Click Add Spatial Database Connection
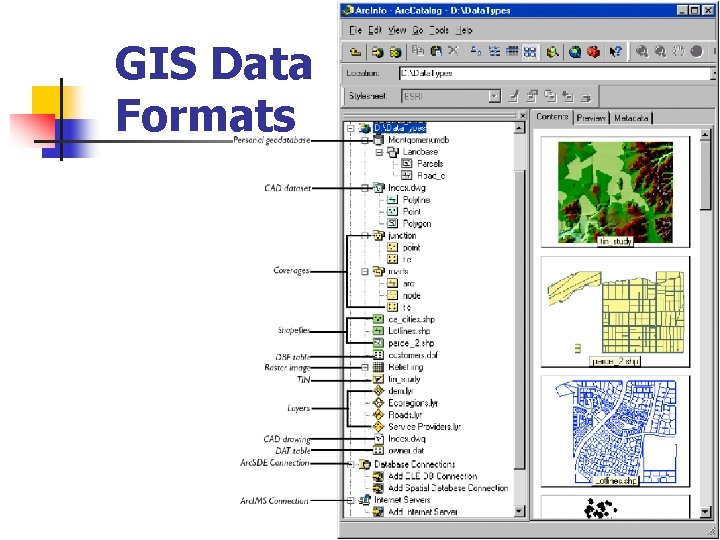 coord(448,488)
